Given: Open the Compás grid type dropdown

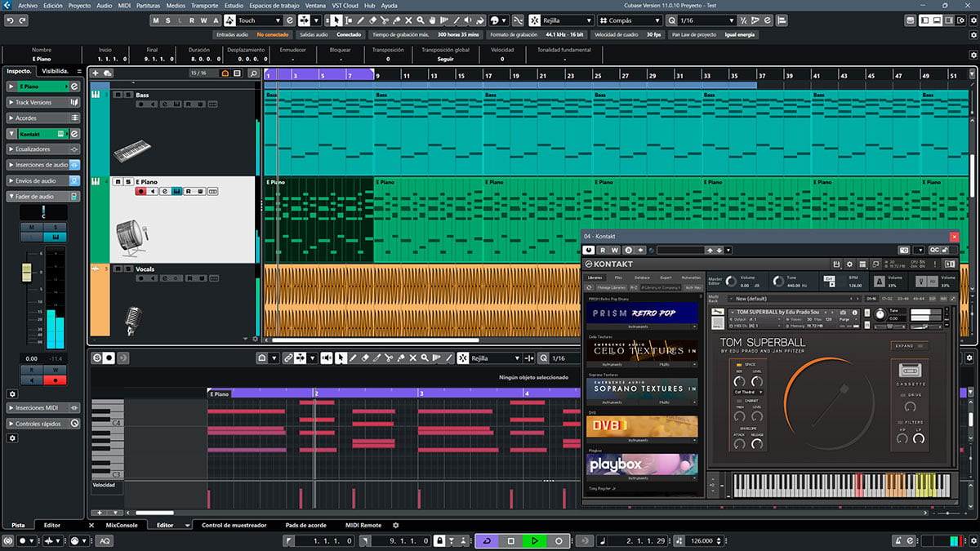Looking at the screenshot, I should point(629,20).
